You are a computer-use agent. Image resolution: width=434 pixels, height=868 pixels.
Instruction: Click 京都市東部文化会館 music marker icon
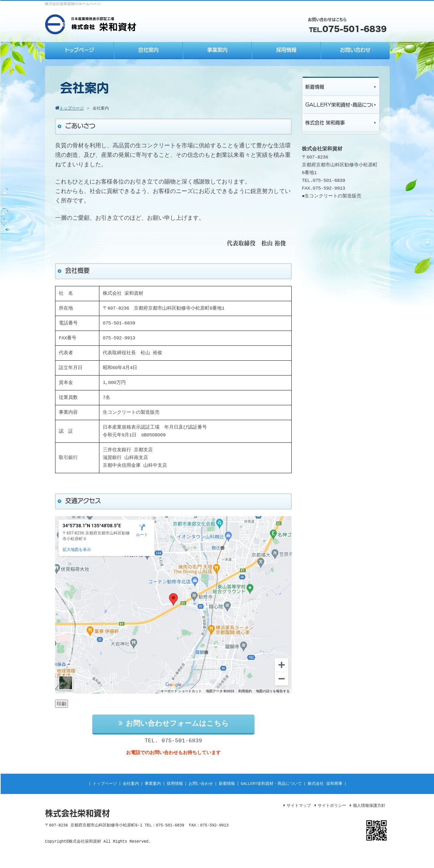click(x=220, y=523)
